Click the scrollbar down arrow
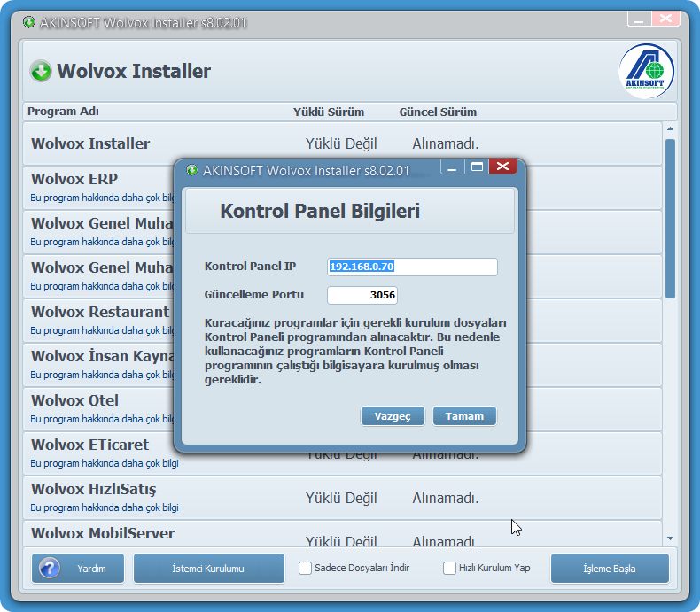700x612 pixels. tap(670, 538)
